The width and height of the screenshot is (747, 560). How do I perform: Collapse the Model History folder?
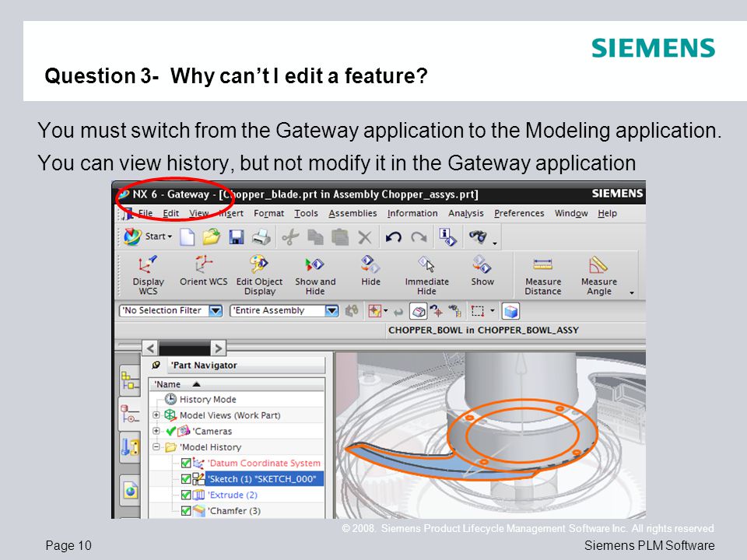pyautogui.click(x=156, y=446)
